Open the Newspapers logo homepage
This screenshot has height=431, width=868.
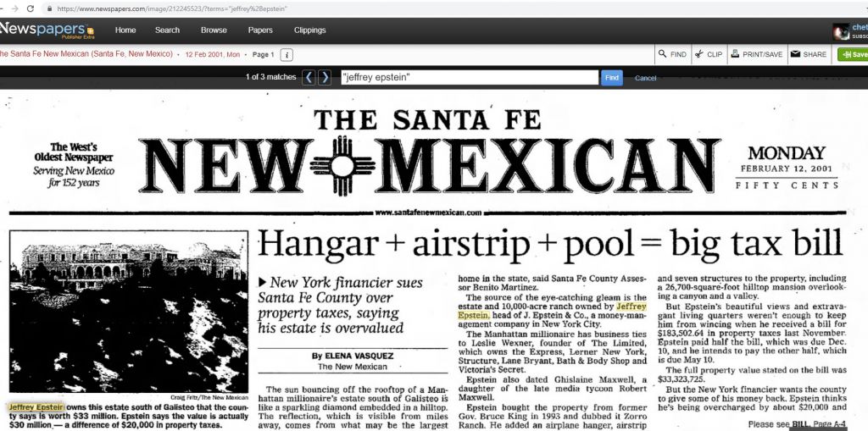click(47, 30)
